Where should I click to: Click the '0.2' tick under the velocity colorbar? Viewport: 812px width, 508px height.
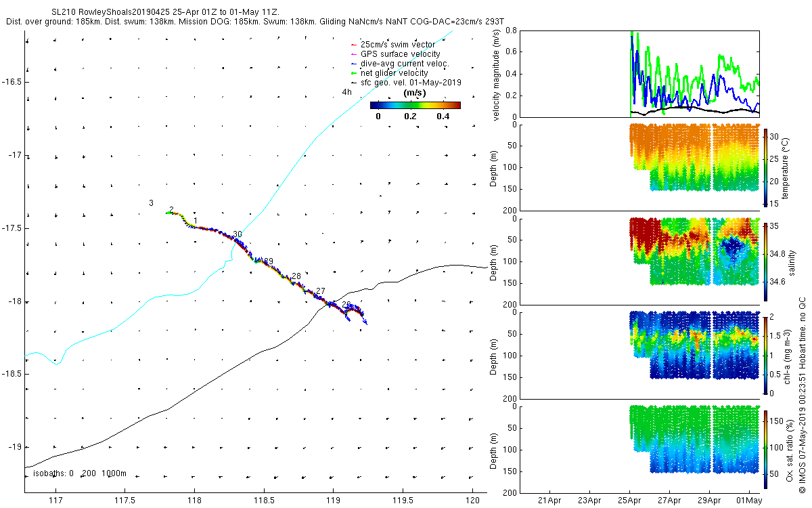click(x=409, y=117)
